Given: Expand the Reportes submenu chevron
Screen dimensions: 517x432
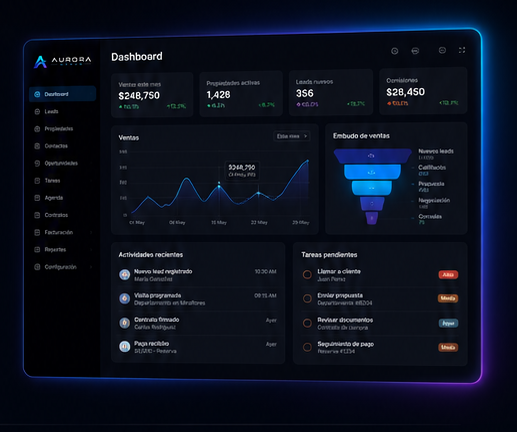Looking at the screenshot, I should click(91, 249).
